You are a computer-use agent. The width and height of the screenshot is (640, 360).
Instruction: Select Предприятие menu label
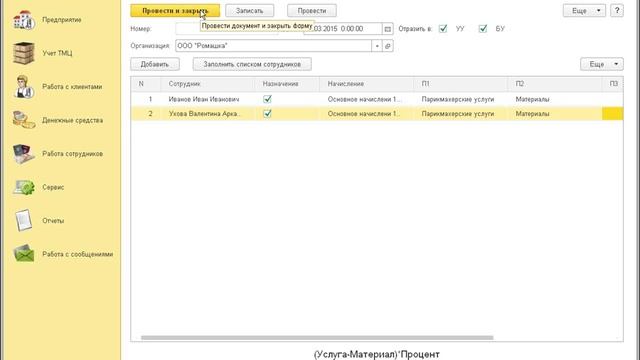point(62,20)
